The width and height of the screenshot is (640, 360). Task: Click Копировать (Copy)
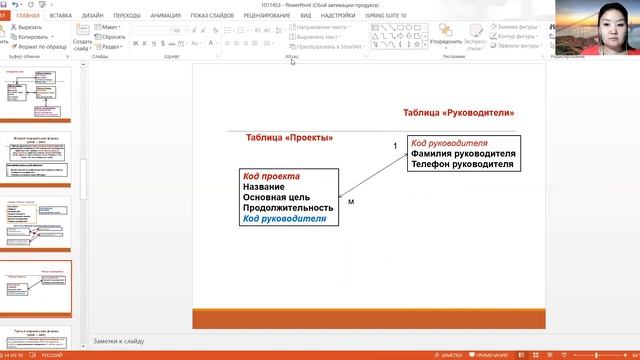pos(29,37)
